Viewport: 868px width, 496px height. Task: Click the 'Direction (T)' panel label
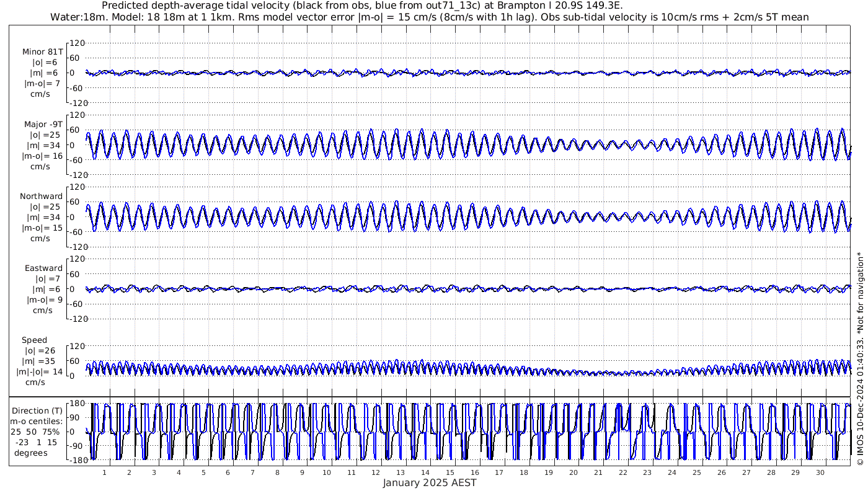(x=38, y=410)
